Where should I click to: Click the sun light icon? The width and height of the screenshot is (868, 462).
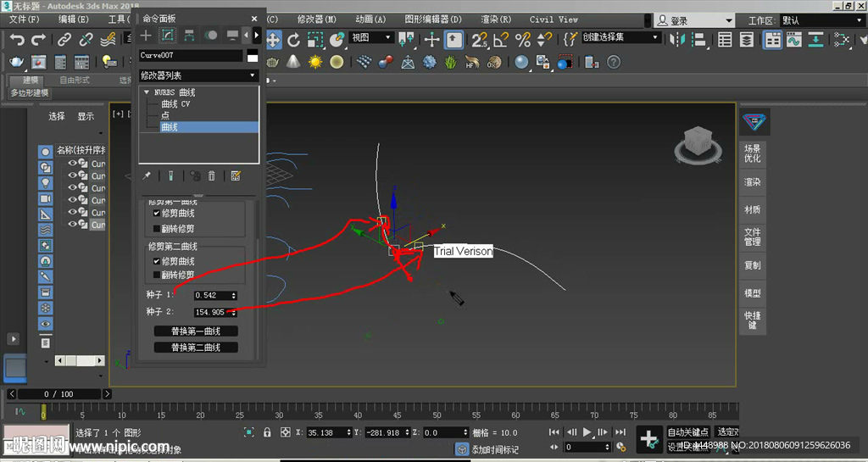tap(315, 62)
